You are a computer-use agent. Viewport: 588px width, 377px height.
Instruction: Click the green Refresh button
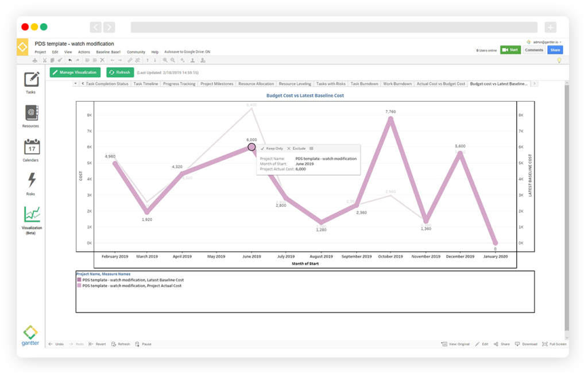point(120,72)
